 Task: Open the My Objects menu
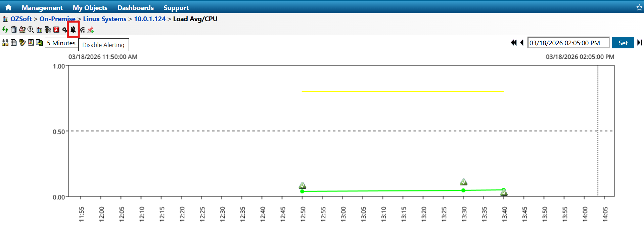90,8
